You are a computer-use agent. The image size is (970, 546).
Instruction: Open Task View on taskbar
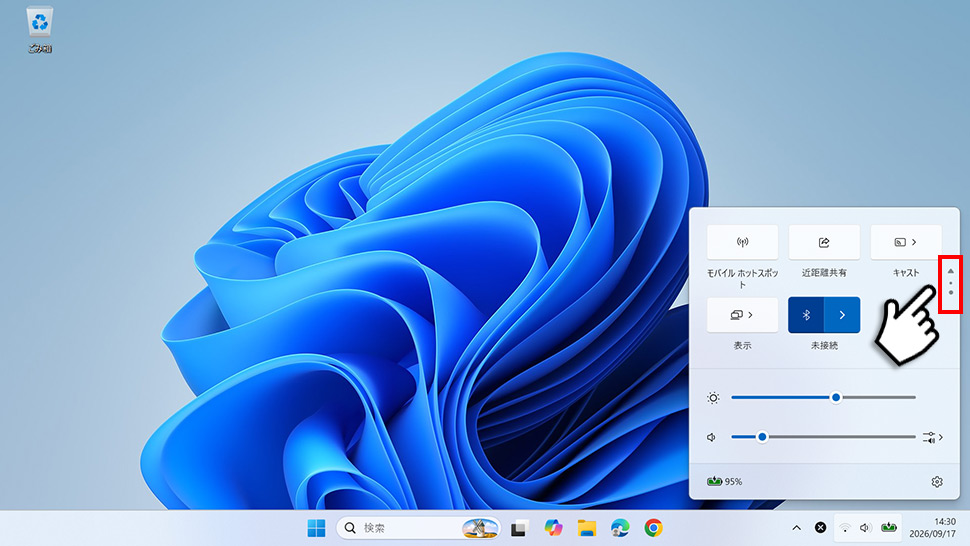coord(518,528)
